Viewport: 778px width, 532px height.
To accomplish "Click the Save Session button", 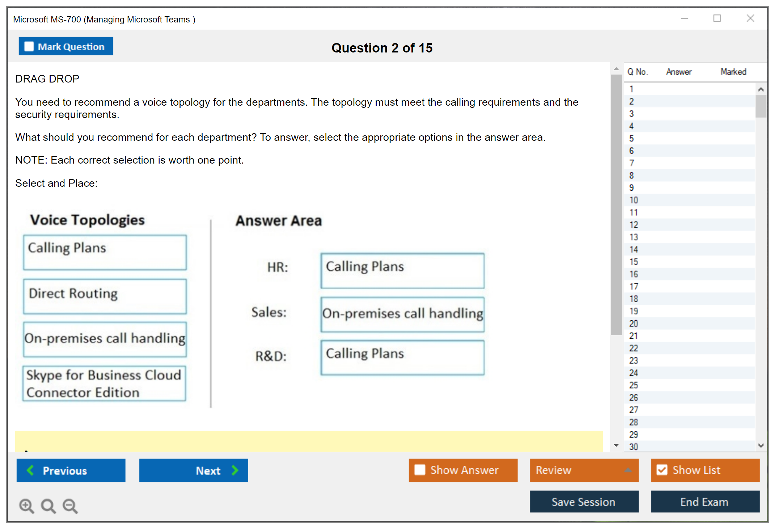I will [584, 502].
